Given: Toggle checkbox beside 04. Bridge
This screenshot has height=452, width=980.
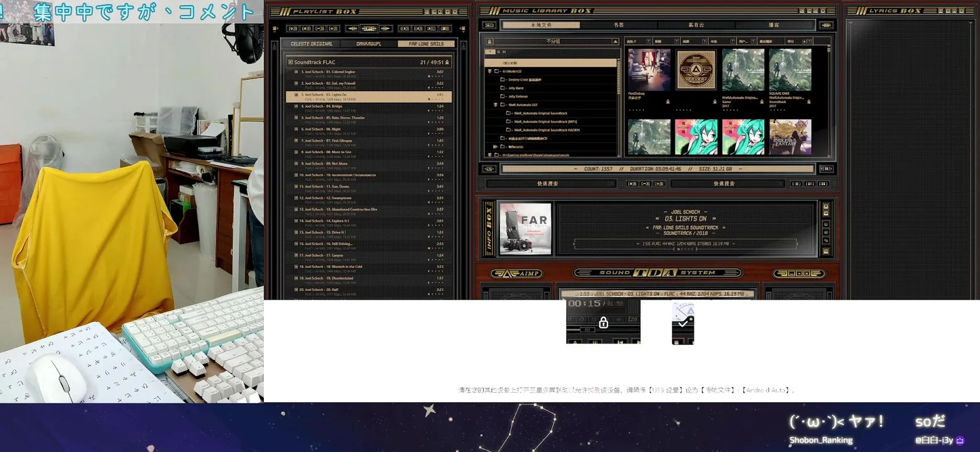Looking at the screenshot, I should click(297, 106).
